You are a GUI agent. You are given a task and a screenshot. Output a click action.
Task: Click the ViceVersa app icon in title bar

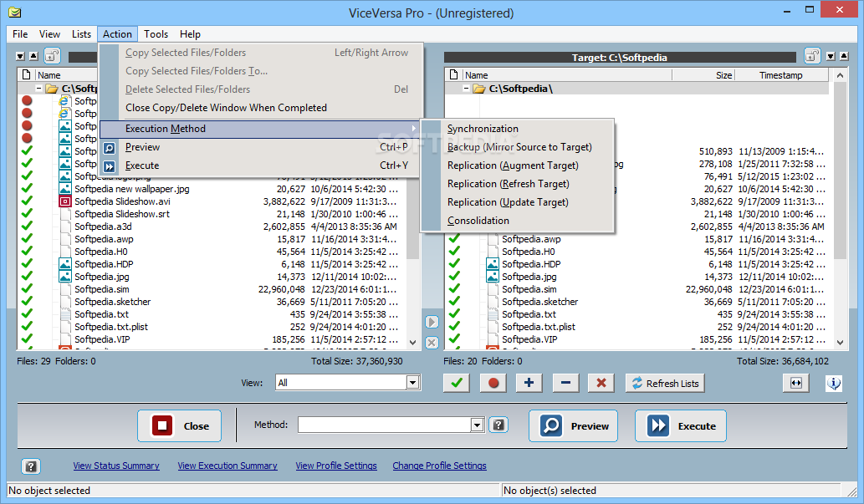(x=15, y=12)
